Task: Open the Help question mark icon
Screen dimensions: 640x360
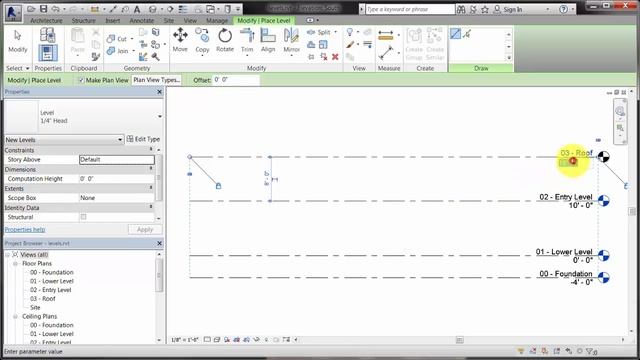Action: click(x=563, y=9)
